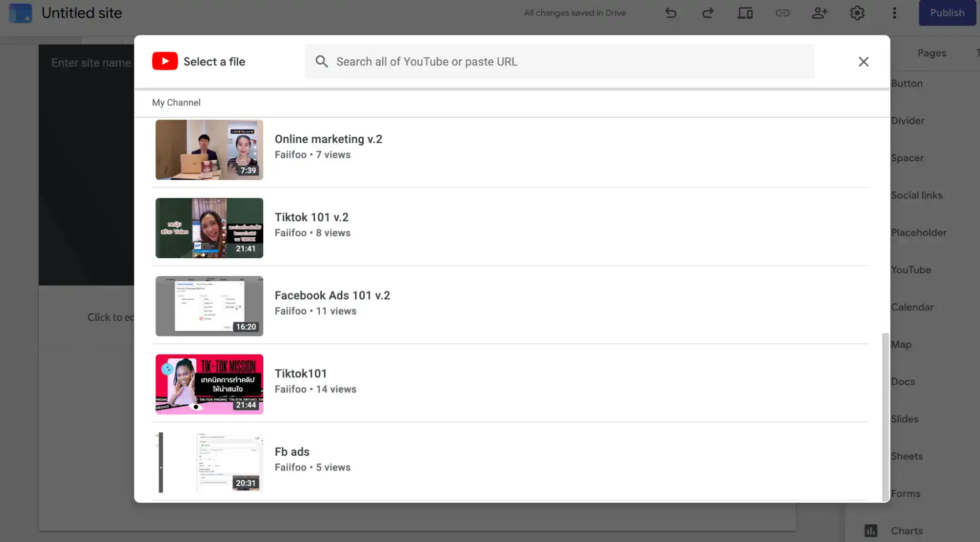Insert a Map from sidebar

(x=901, y=344)
